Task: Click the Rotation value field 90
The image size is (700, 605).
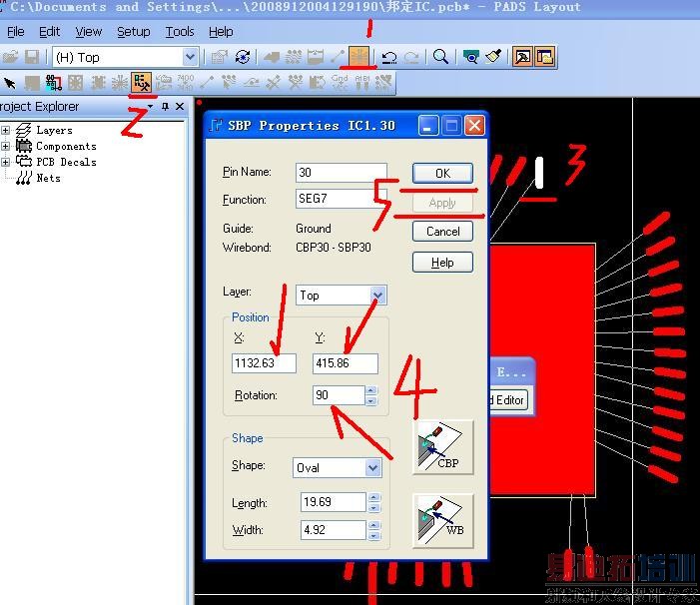Action: (x=339, y=395)
